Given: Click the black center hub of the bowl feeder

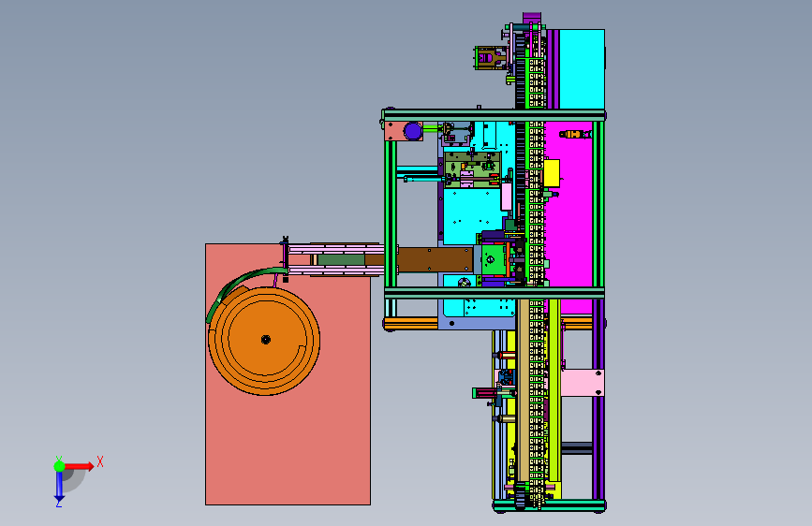Looking at the screenshot, I should 266,340.
